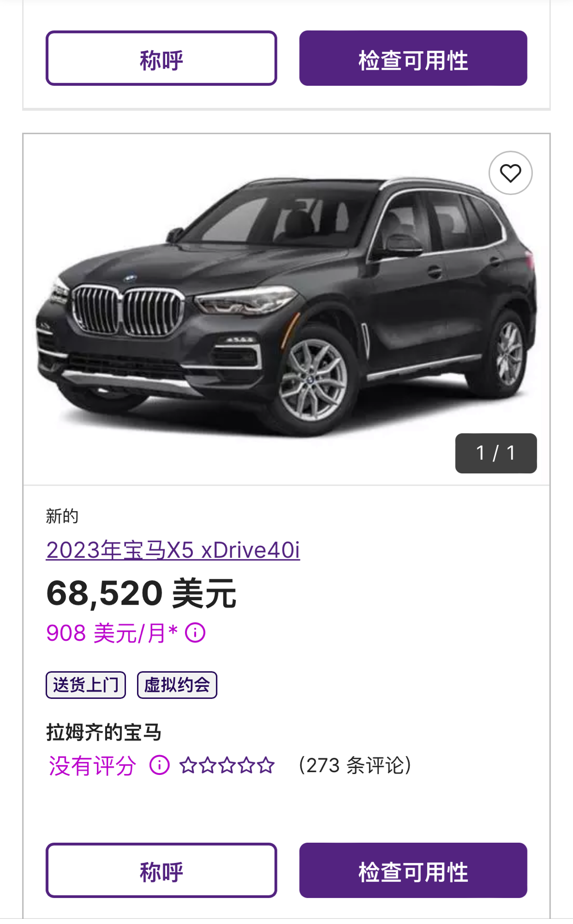Save BMW X5 with the heart icon
This screenshot has width=573, height=924.
(510, 173)
